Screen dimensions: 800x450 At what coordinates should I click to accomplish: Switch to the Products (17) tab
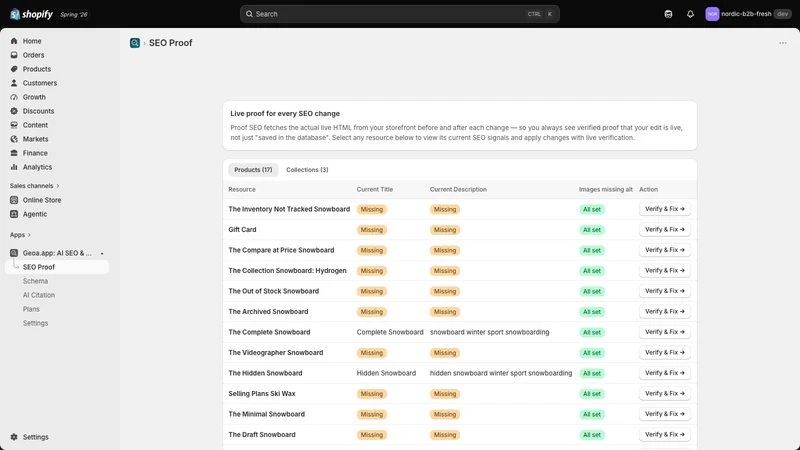tap(253, 170)
